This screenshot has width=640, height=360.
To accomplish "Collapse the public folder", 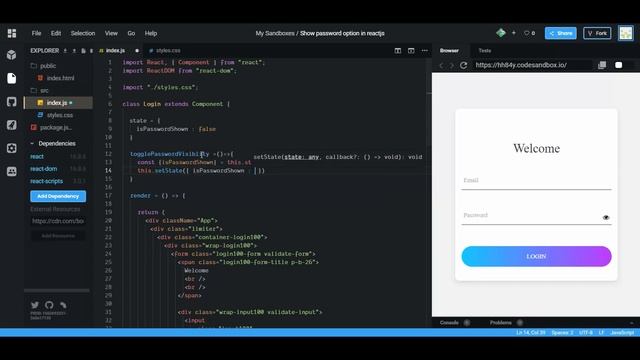I will (x=43, y=66).
